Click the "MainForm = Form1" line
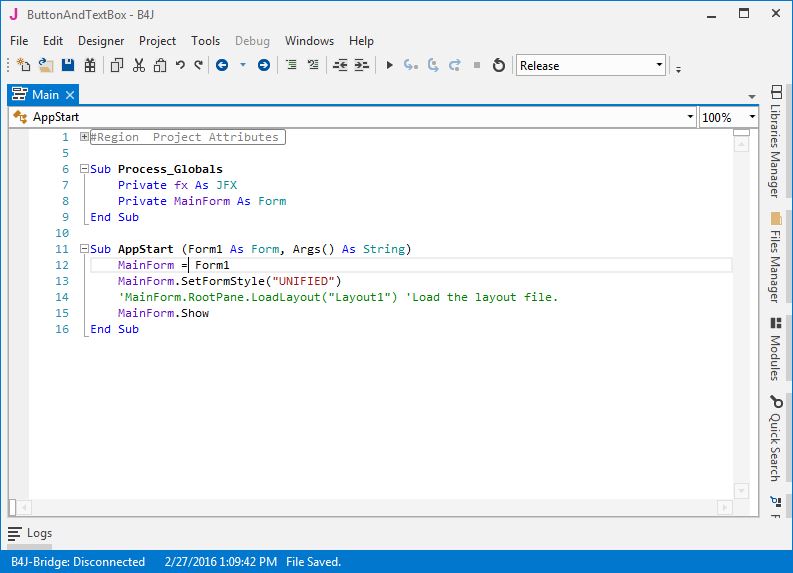Screen dimensions: 793x573 [173, 265]
